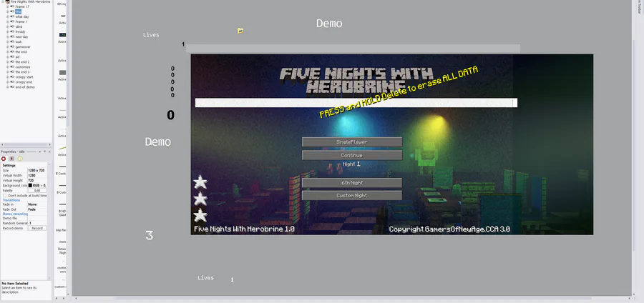The width and height of the screenshot is (644, 303).
Task: Select the SinglePlayer button in the frame
Action: click(352, 142)
